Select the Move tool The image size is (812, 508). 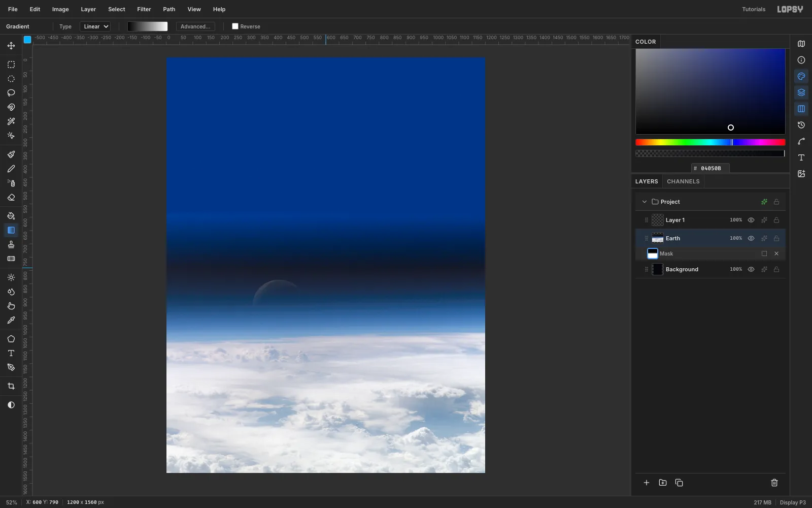11,46
